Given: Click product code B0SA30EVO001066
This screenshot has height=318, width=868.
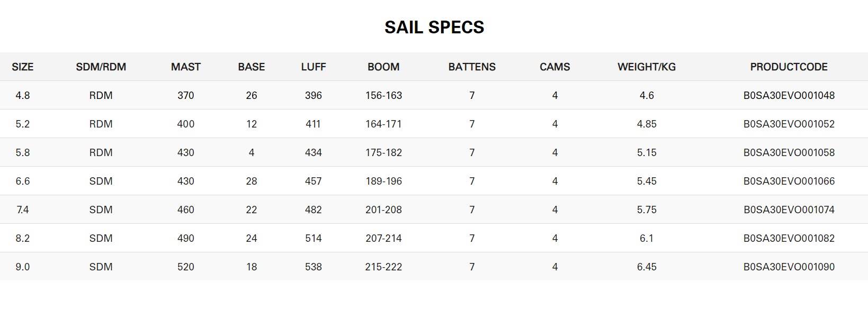Looking at the screenshot, I should click(789, 181).
